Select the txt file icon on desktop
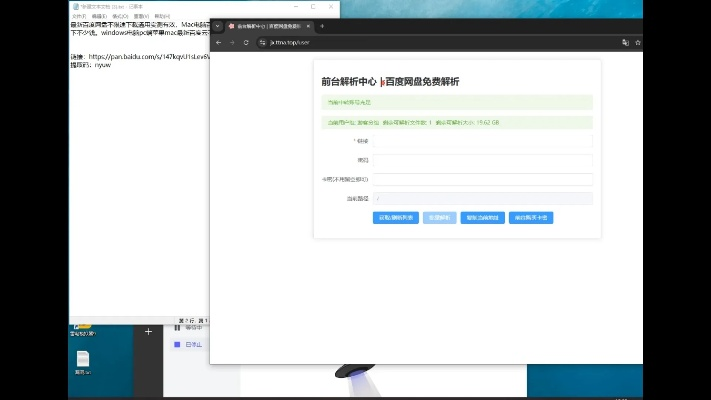This screenshot has width=711, height=400. click(83, 362)
